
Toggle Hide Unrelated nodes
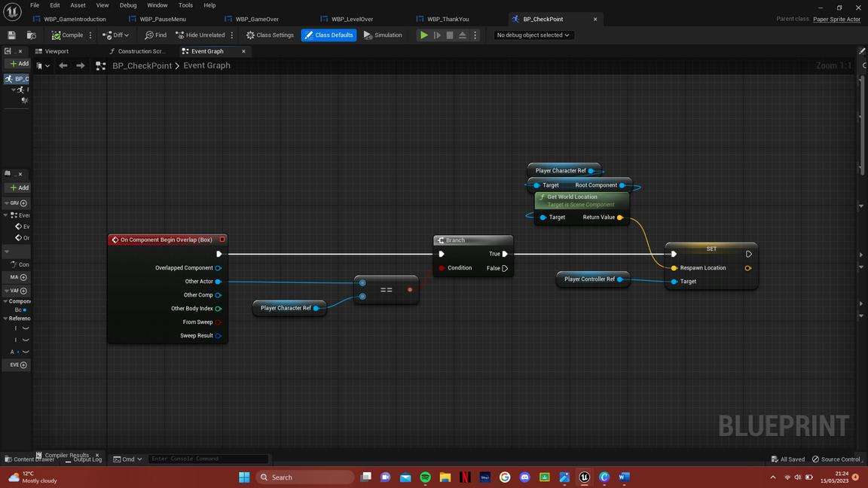click(x=200, y=35)
